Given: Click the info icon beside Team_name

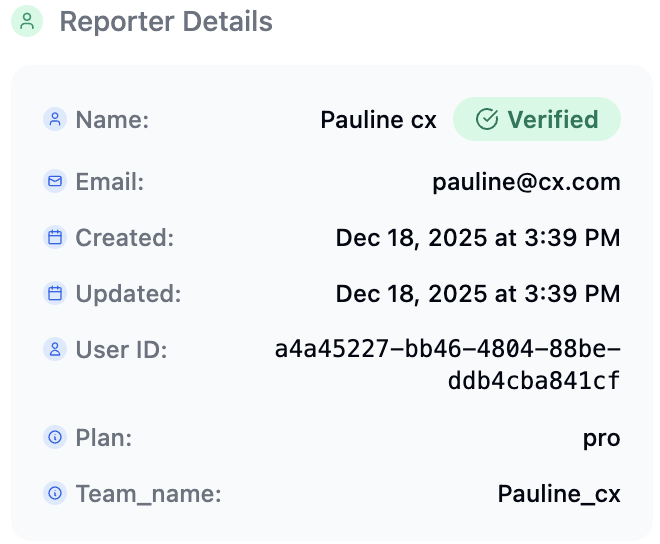Looking at the screenshot, I should point(54,494).
